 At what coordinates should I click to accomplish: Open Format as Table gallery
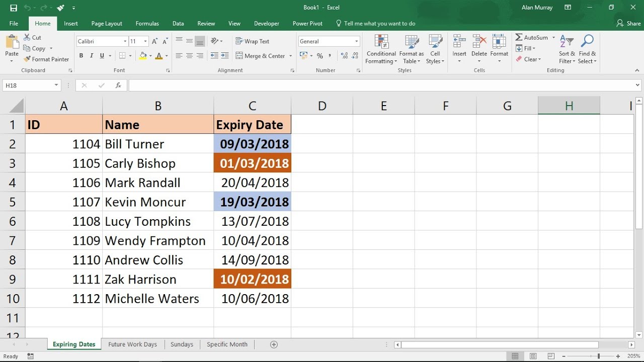pos(412,49)
